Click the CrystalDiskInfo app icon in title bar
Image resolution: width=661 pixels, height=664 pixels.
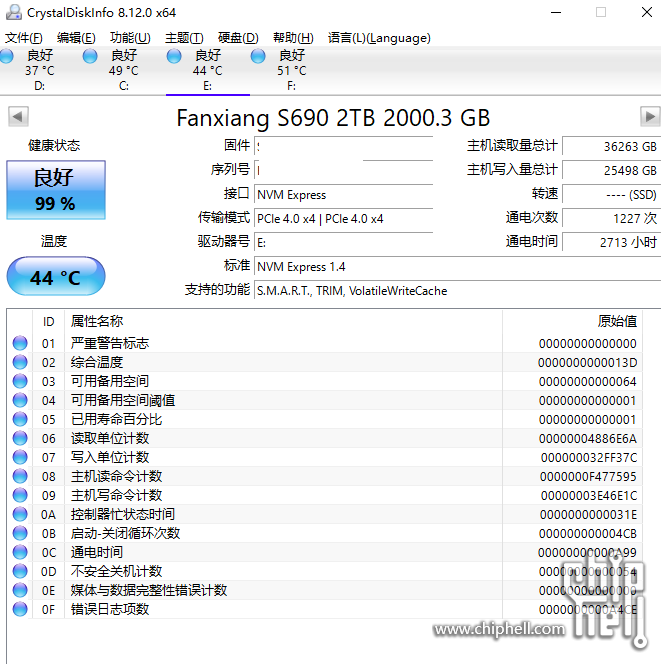point(14,12)
